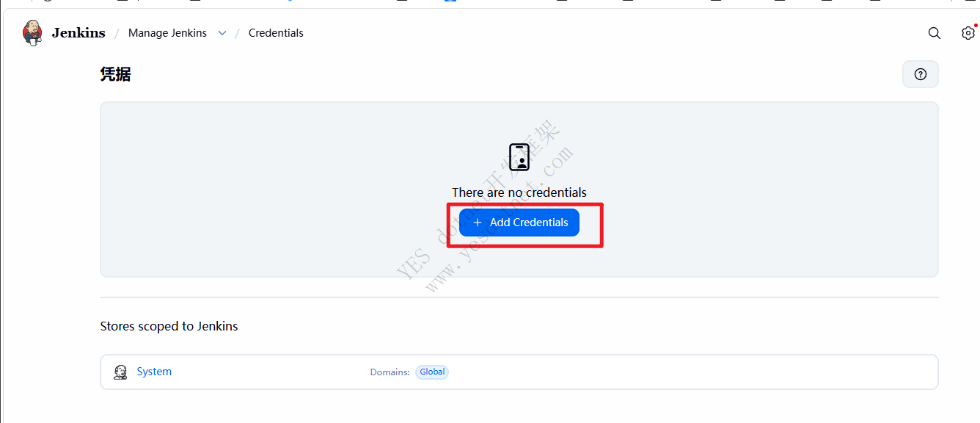Click the ID card credentials icon
Image resolution: width=980 pixels, height=423 pixels.
[x=519, y=157]
